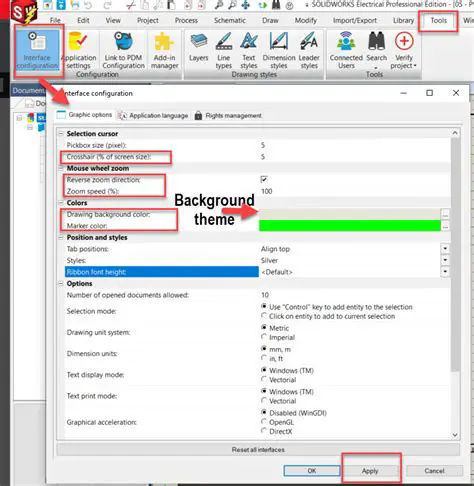Open Leader styles
The height and width of the screenshot is (486, 474).
tap(309, 50)
